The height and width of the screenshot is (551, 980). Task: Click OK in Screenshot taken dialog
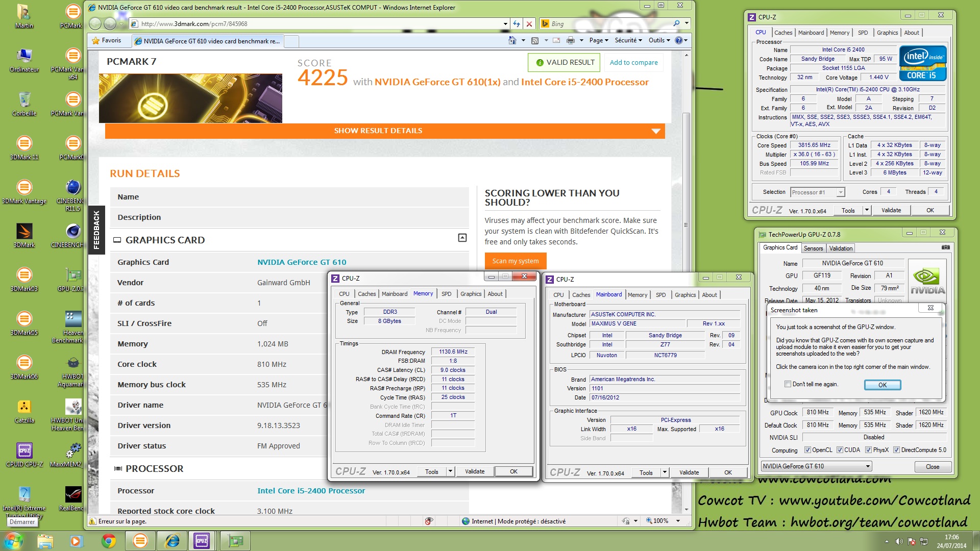pos(883,385)
